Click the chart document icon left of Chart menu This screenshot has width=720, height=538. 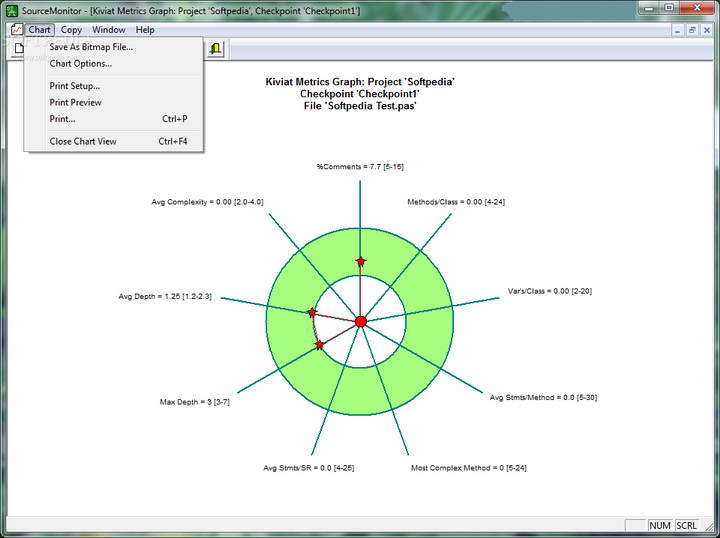pos(15,30)
